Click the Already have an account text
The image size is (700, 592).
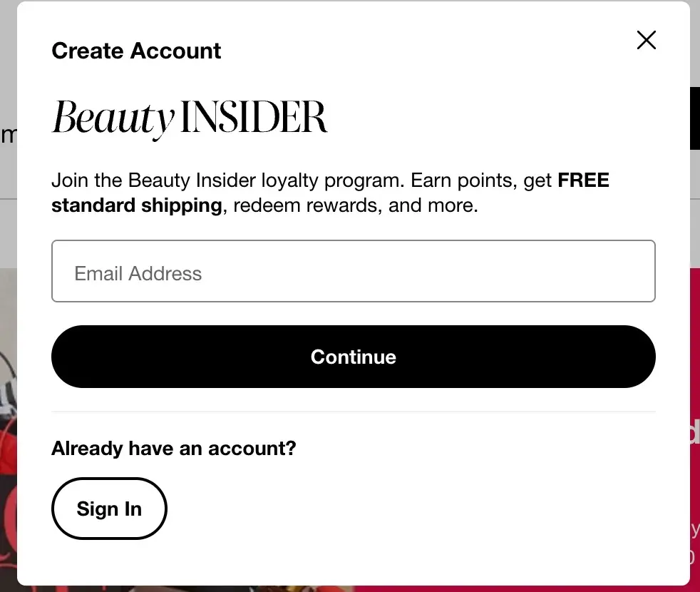[173, 448]
